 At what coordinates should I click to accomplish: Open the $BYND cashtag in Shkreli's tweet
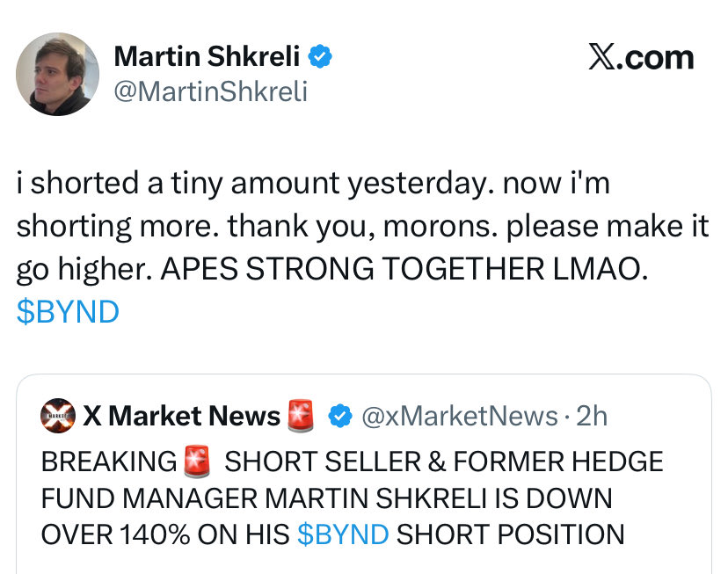[68, 312]
